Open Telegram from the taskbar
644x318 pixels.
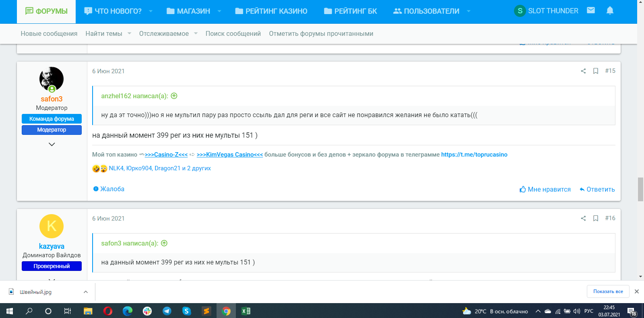pyautogui.click(x=167, y=311)
